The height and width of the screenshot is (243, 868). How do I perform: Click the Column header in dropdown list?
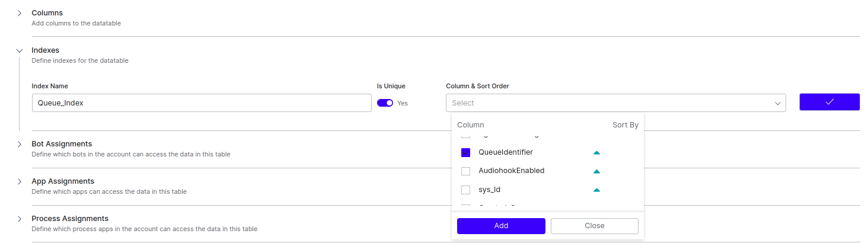(470, 125)
